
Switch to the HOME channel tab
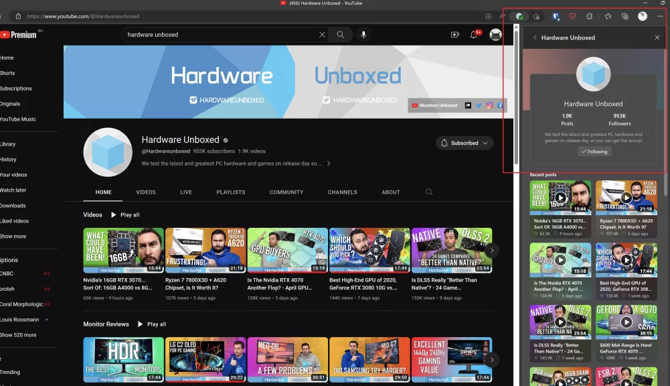(x=103, y=192)
